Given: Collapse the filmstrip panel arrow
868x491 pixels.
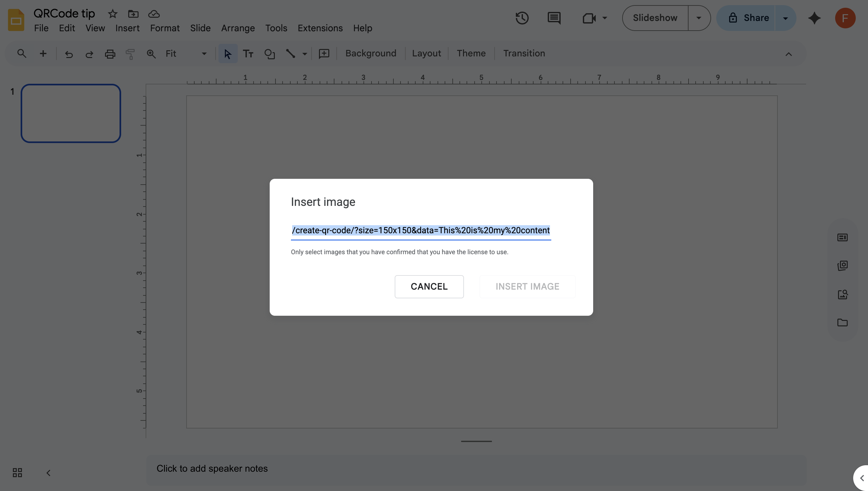Looking at the screenshot, I should [49, 473].
